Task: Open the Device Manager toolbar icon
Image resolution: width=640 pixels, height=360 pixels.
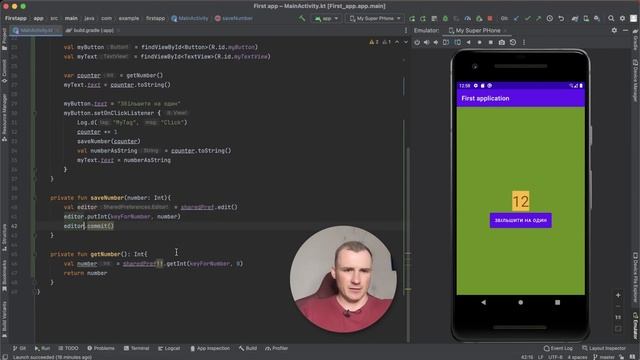Action: coord(586,18)
